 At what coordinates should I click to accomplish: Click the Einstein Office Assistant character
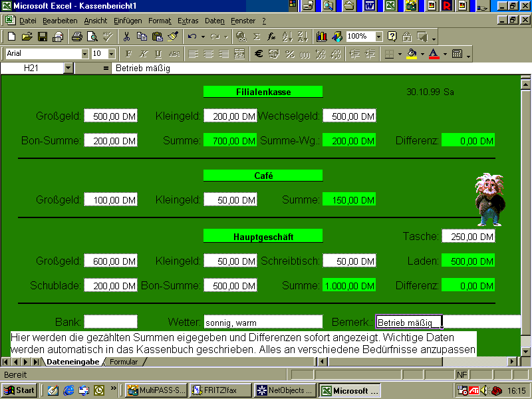coord(490,199)
